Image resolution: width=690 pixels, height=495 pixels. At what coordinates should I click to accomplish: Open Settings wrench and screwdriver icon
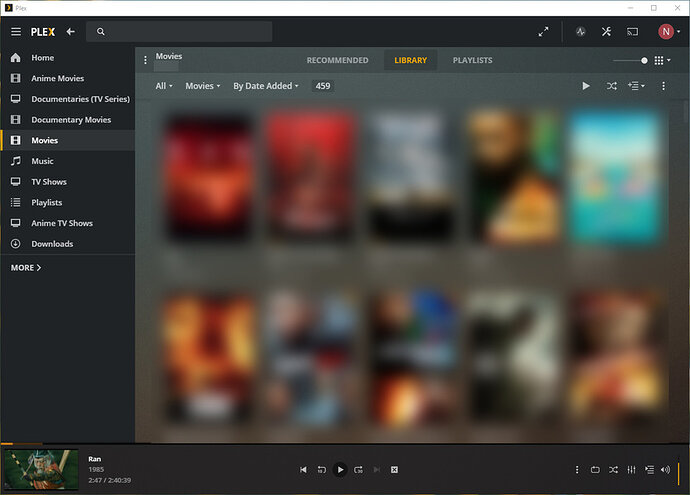coord(606,32)
